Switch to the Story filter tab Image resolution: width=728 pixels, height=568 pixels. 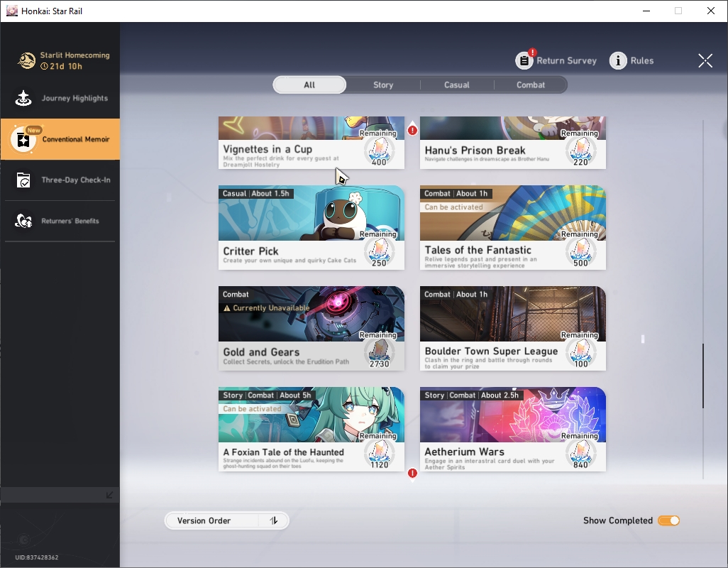coord(383,85)
